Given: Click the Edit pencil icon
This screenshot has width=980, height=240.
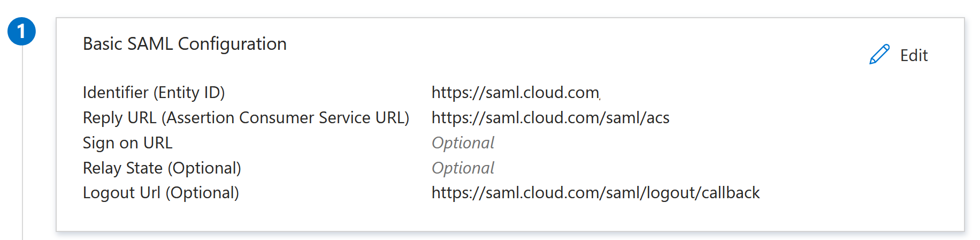Looking at the screenshot, I should pyautogui.click(x=879, y=55).
